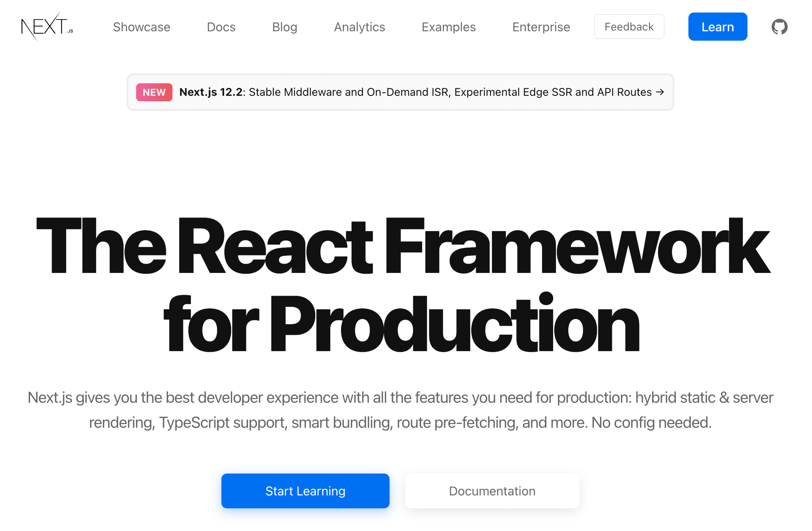Screen dimensions: 812x531
Task: Open the Documentation button
Action: pyautogui.click(x=492, y=491)
